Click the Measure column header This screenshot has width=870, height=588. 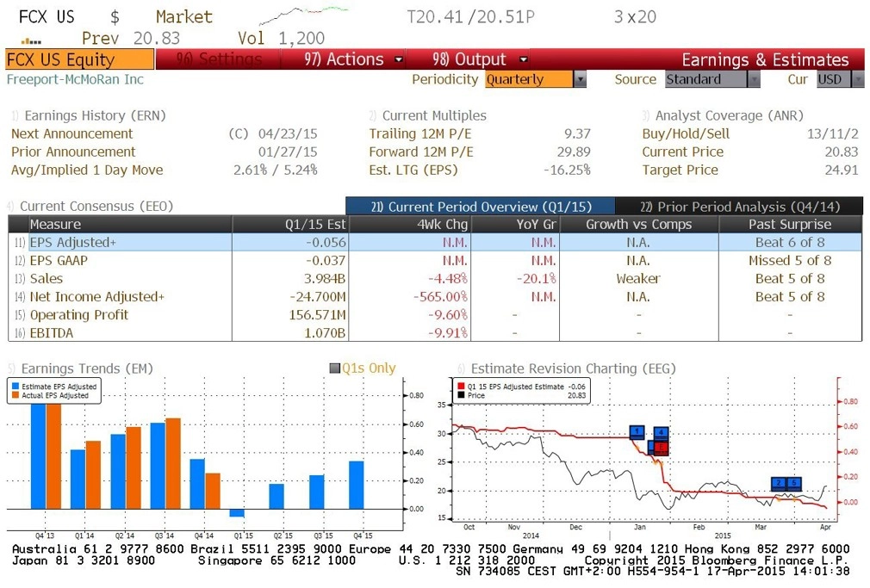[x=130, y=224]
